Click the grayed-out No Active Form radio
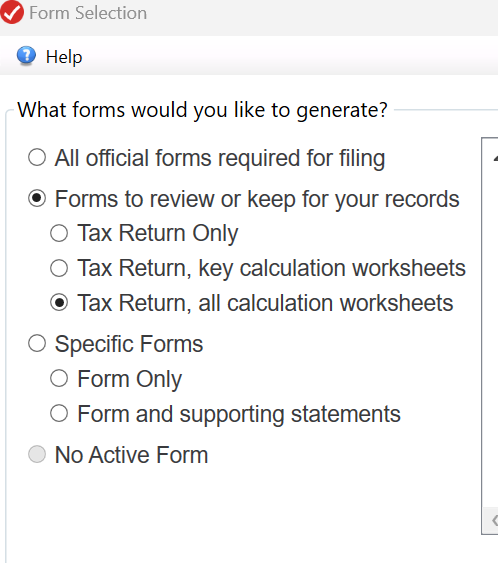 (37, 455)
